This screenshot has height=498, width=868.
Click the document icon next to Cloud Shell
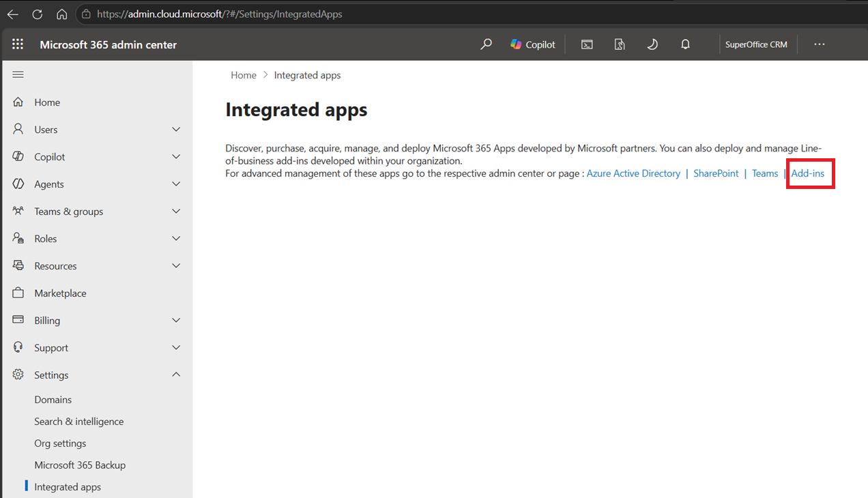[x=620, y=44]
